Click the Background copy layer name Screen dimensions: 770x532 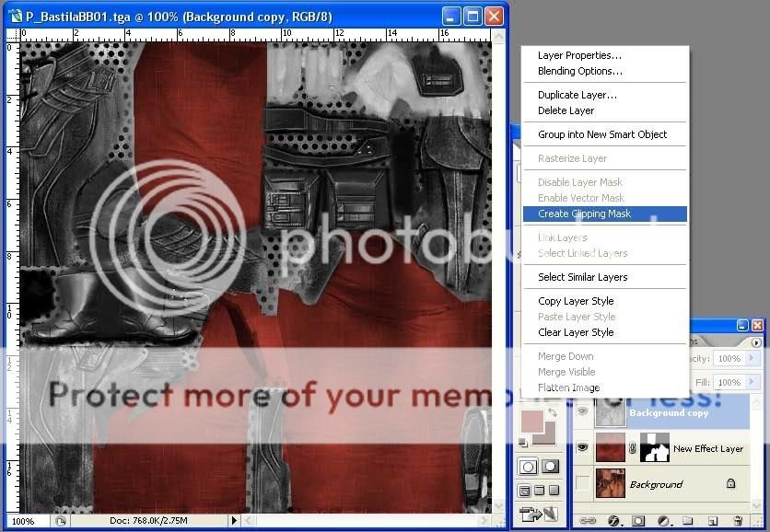669,412
